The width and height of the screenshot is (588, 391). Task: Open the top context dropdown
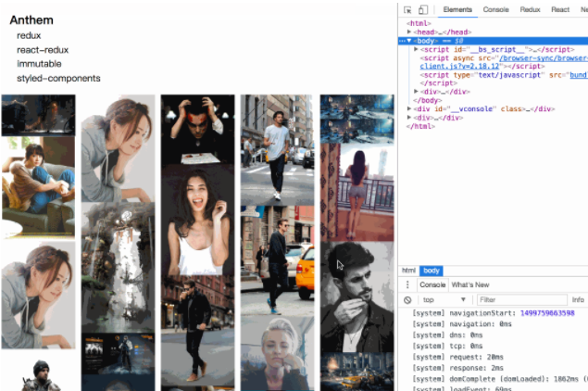click(x=444, y=300)
